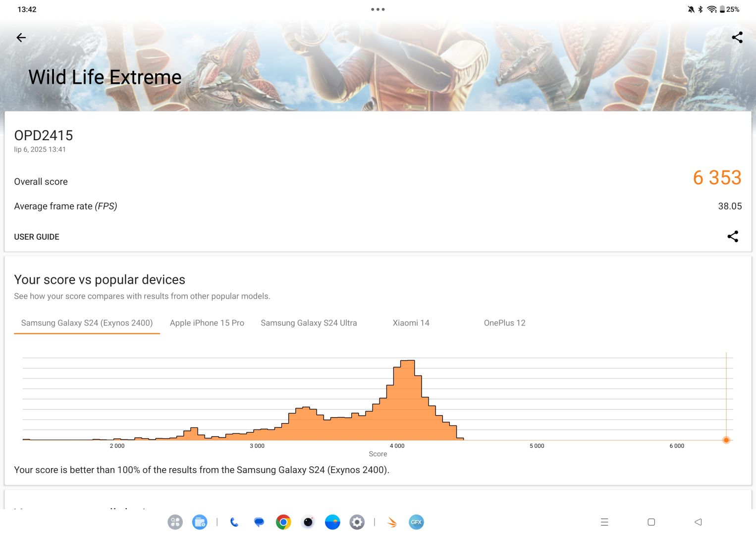Tap the 5 000 axis label on the chart

coord(537,446)
